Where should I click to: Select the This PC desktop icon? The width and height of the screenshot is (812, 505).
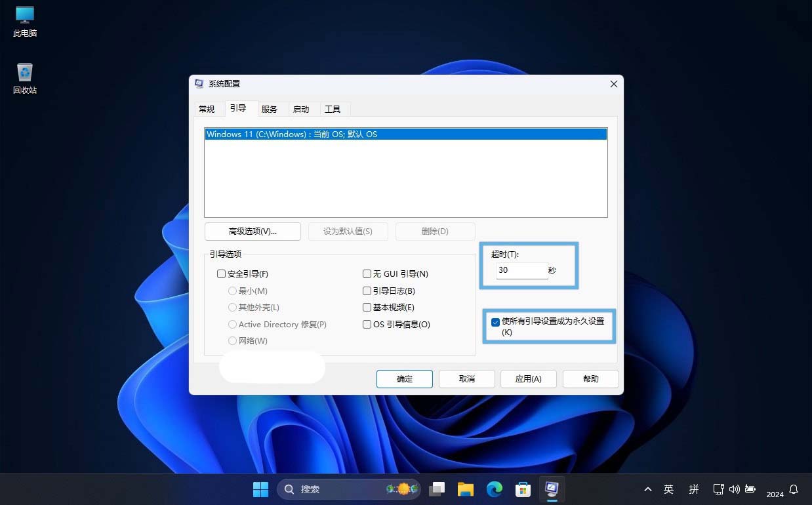[24, 21]
